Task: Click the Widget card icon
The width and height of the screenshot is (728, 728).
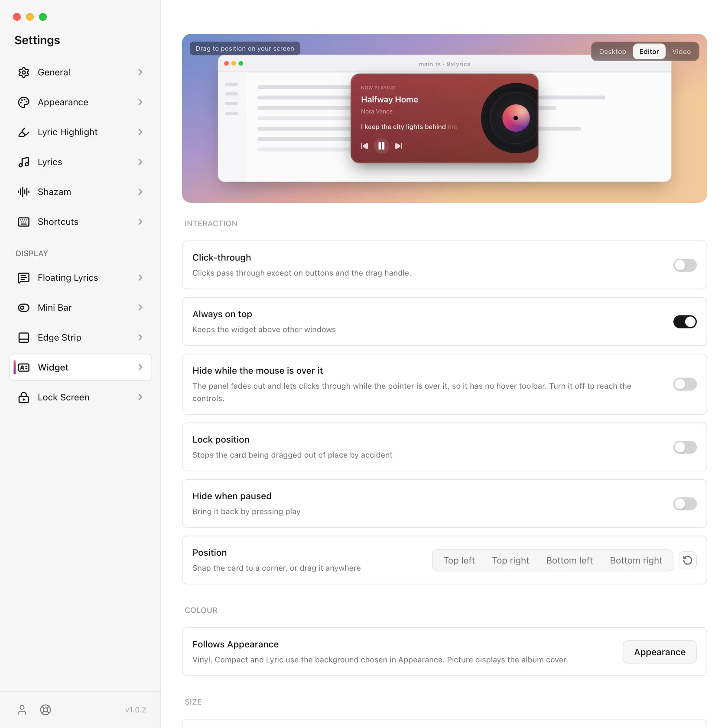Action: pyautogui.click(x=24, y=367)
